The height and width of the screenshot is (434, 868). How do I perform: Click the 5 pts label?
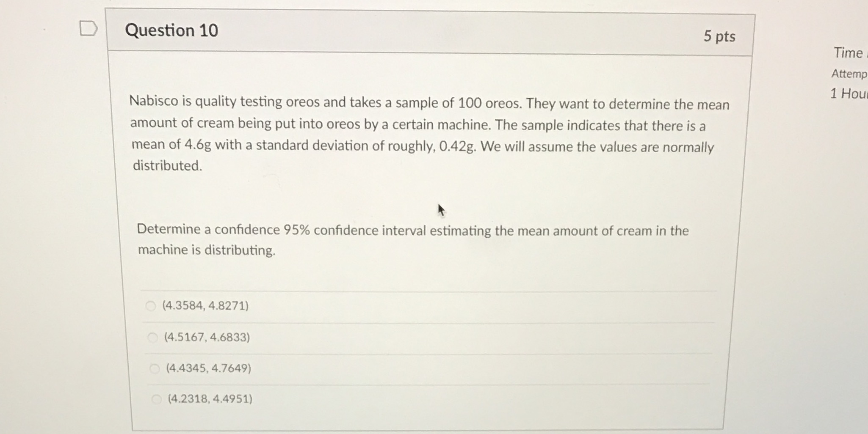(x=720, y=36)
